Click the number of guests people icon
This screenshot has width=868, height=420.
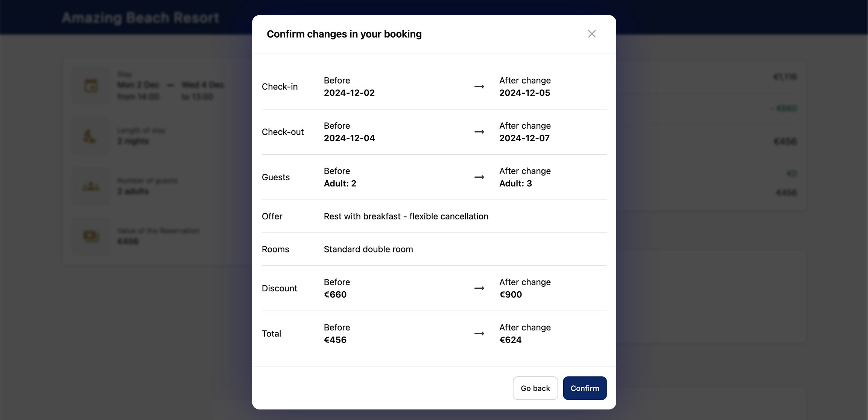pyautogui.click(x=91, y=186)
